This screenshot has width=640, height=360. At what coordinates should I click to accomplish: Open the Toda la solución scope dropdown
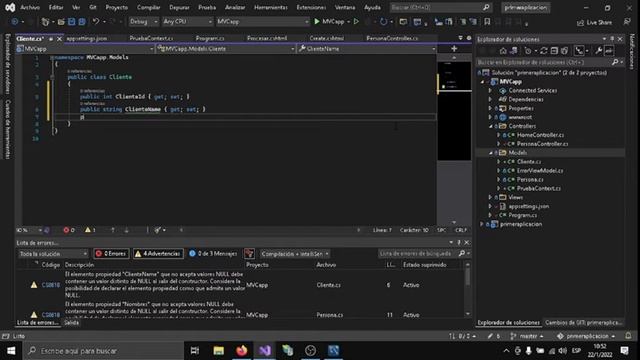click(x=53, y=254)
